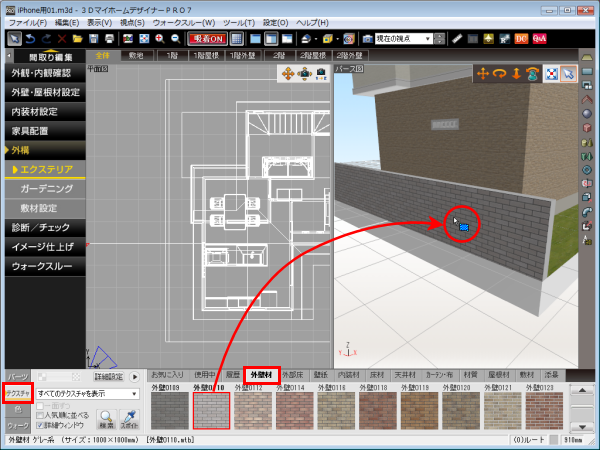Enable the 人気順に並べる checkbox

point(40,414)
